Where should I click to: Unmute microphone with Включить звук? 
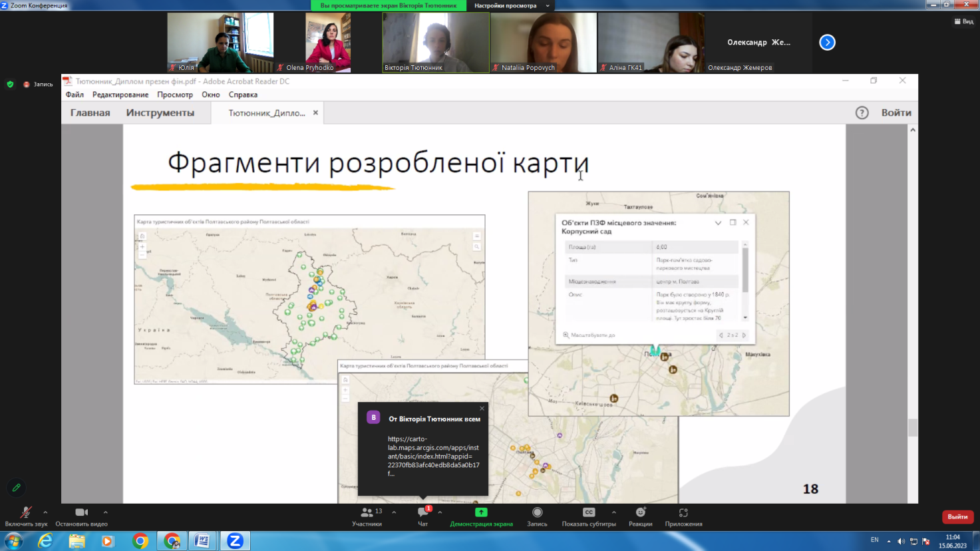(26, 513)
